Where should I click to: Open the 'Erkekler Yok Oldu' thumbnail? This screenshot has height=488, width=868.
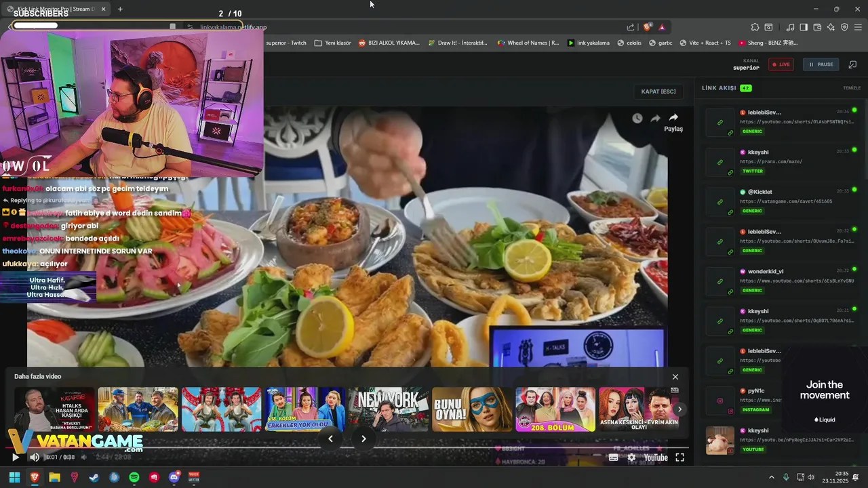305,409
